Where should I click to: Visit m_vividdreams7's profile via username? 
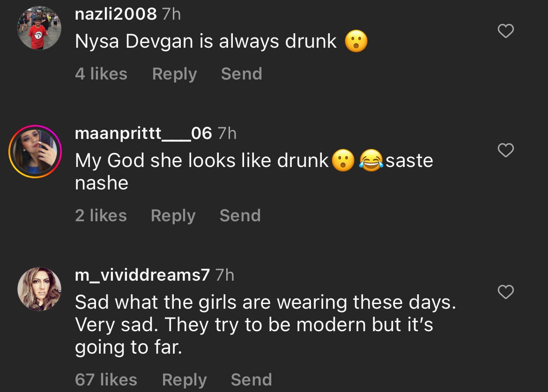pyautogui.click(x=142, y=275)
